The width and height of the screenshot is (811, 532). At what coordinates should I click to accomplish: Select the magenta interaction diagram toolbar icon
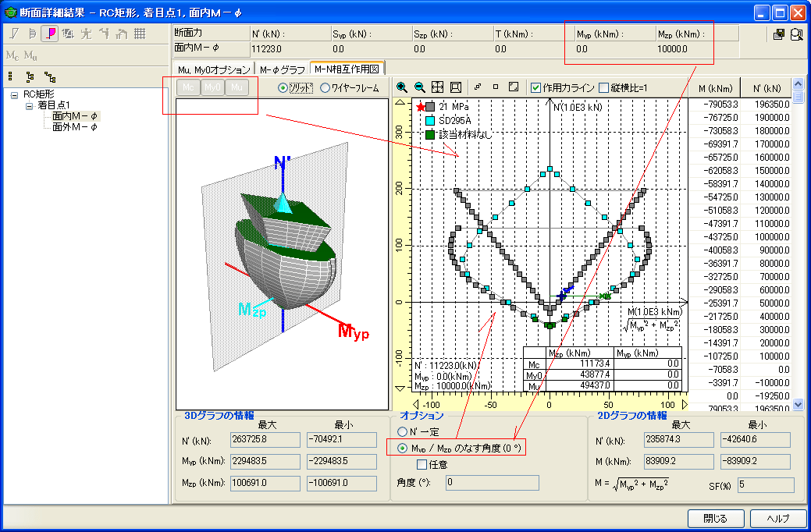50,34
